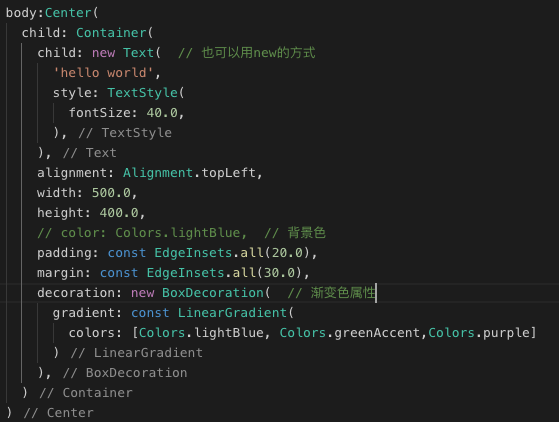Click the gray '// BoxDecoration' closing label
The height and width of the screenshot is (422, 559).
125,373
